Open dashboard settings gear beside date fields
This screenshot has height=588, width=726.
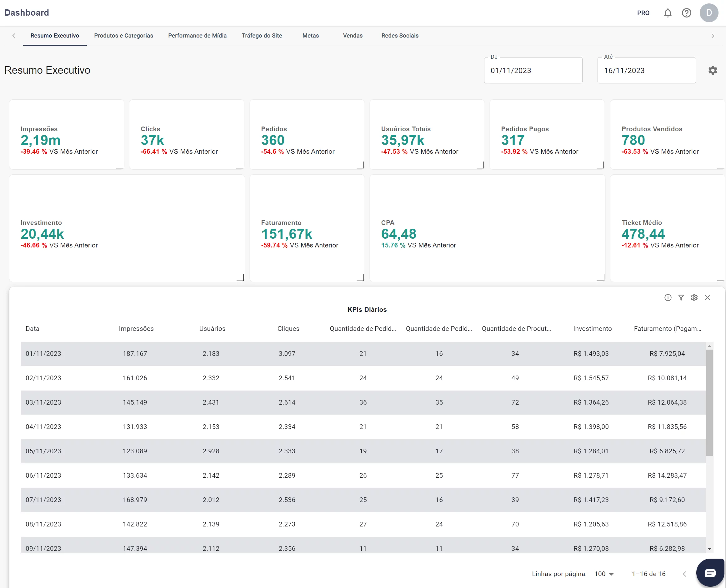[713, 70]
